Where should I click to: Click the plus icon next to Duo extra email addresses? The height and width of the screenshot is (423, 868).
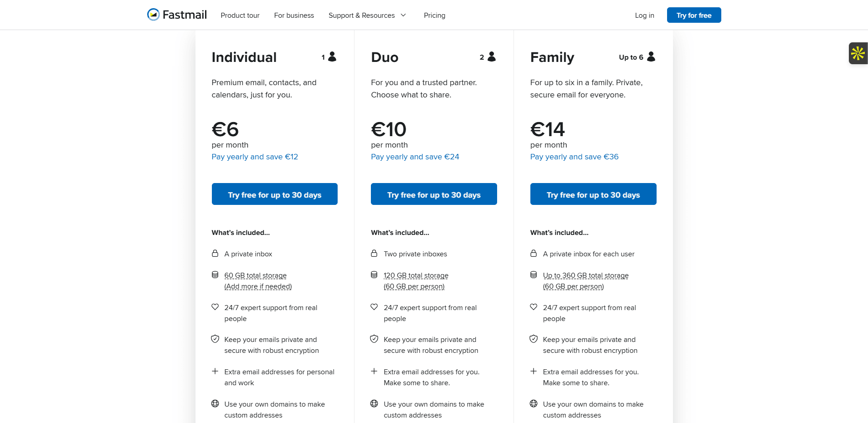click(x=374, y=371)
